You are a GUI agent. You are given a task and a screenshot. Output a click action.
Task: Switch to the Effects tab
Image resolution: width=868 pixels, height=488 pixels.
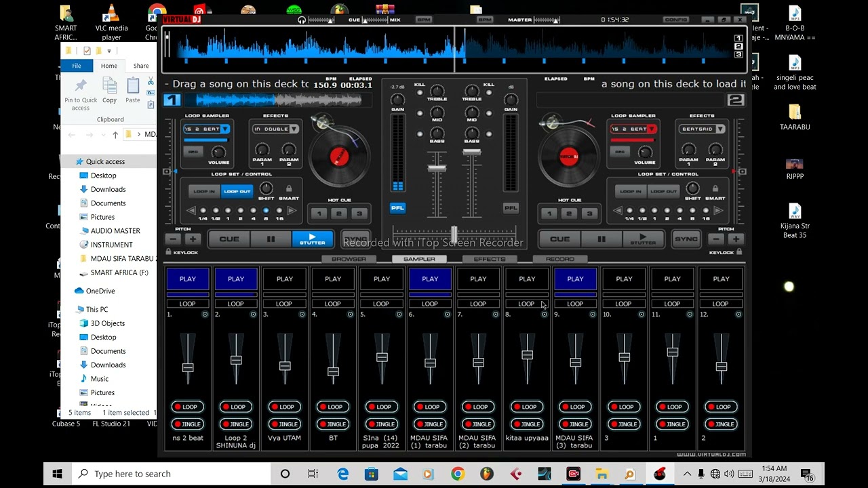click(490, 259)
